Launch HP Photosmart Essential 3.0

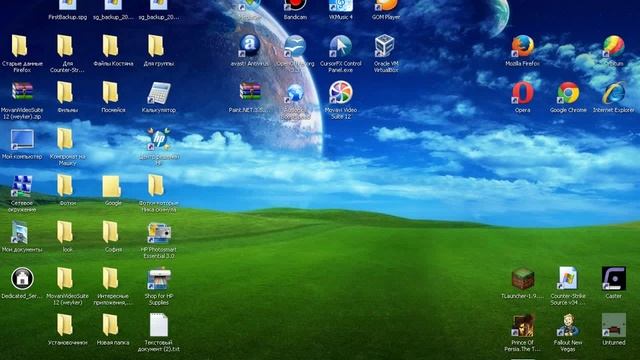(159, 233)
